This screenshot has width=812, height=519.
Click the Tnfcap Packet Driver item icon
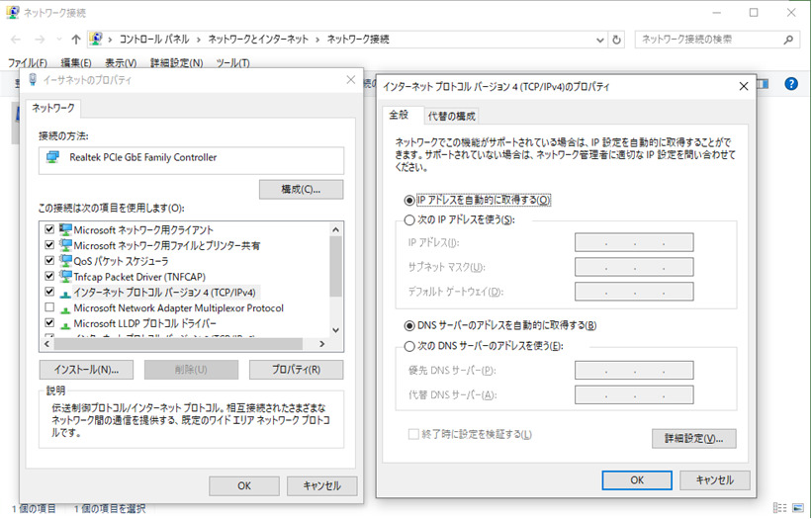coord(65,276)
